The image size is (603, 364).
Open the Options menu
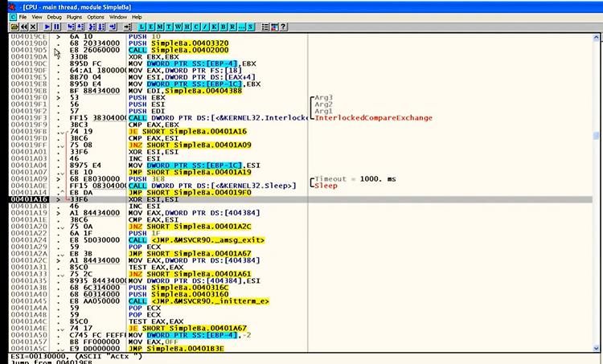(x=96, y=17)
